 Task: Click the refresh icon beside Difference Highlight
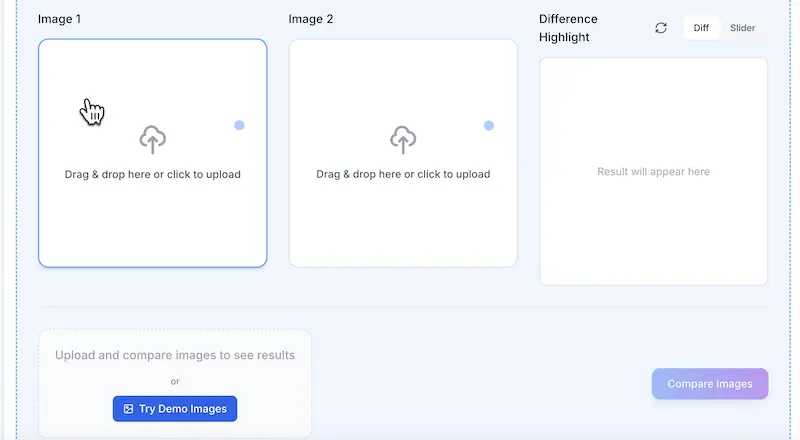tap(661, 28)
